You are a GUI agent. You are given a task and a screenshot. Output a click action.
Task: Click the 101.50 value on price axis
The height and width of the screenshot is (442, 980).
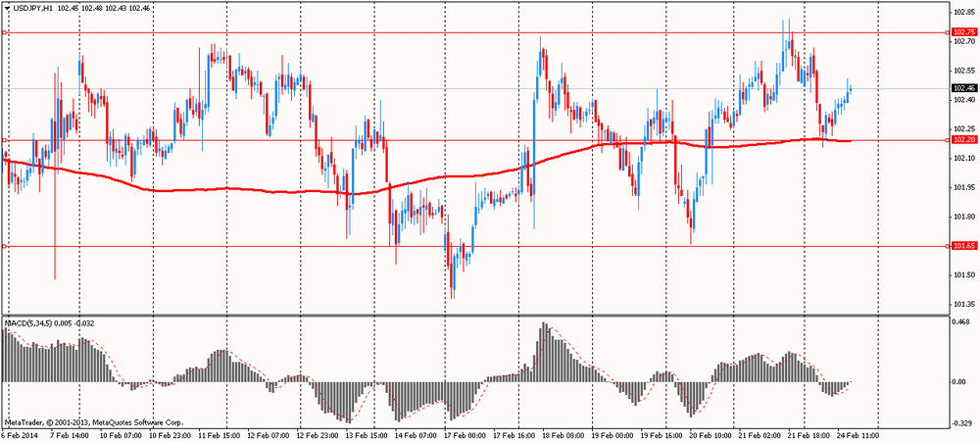pyautogui.click(x=963, y=275)
